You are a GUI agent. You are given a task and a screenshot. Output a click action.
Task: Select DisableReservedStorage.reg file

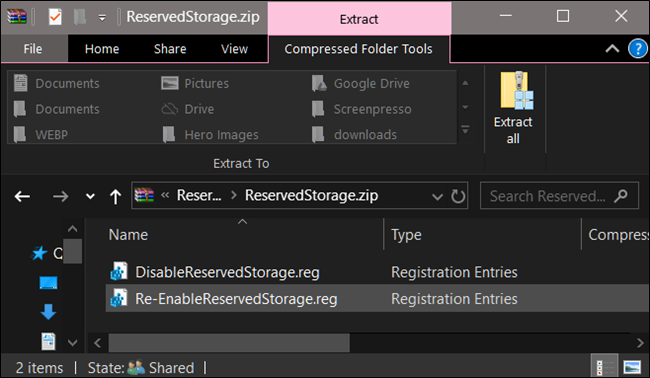point(228,272)
